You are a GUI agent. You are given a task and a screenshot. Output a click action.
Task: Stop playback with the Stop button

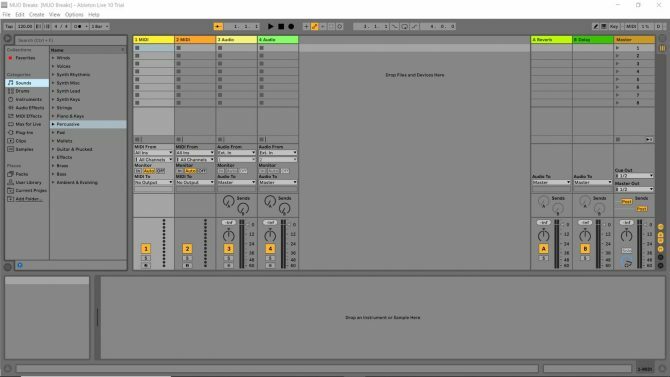281,27
